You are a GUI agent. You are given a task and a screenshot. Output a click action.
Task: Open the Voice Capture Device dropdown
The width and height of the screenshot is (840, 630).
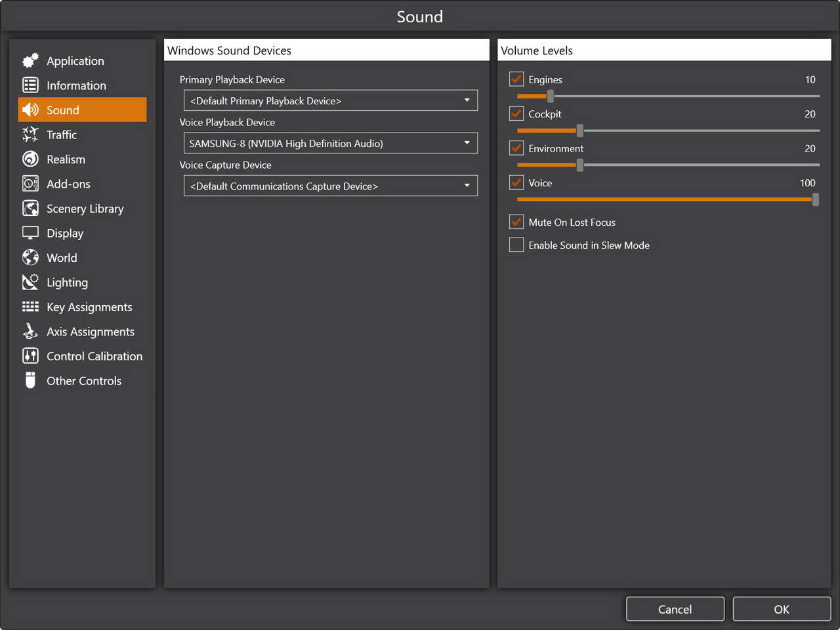330,186
